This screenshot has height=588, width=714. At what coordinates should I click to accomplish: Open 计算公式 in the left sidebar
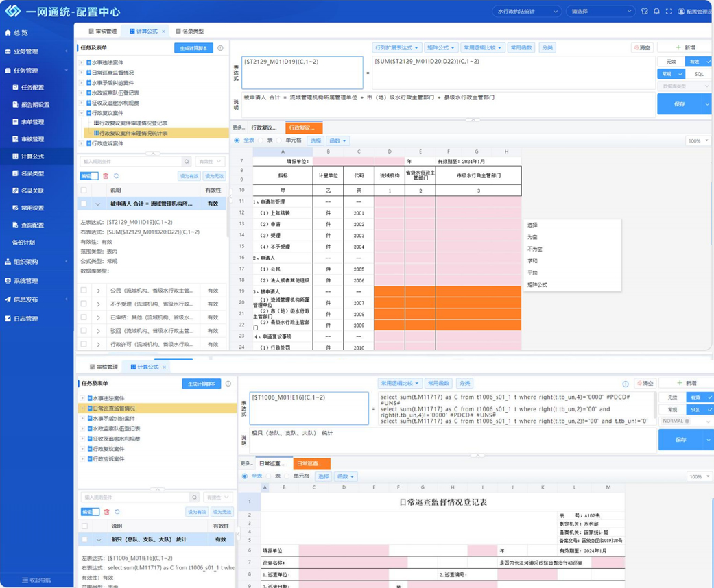click(32, 156)
